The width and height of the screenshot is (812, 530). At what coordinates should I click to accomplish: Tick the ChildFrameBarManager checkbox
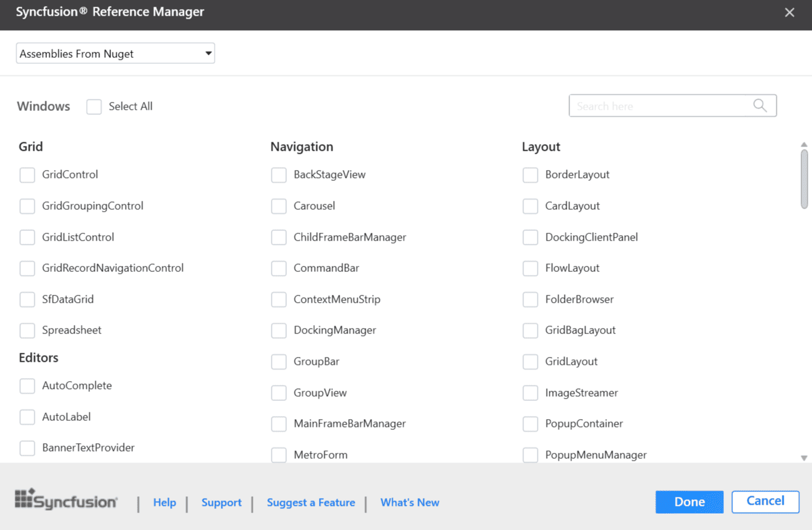[279, 238]
